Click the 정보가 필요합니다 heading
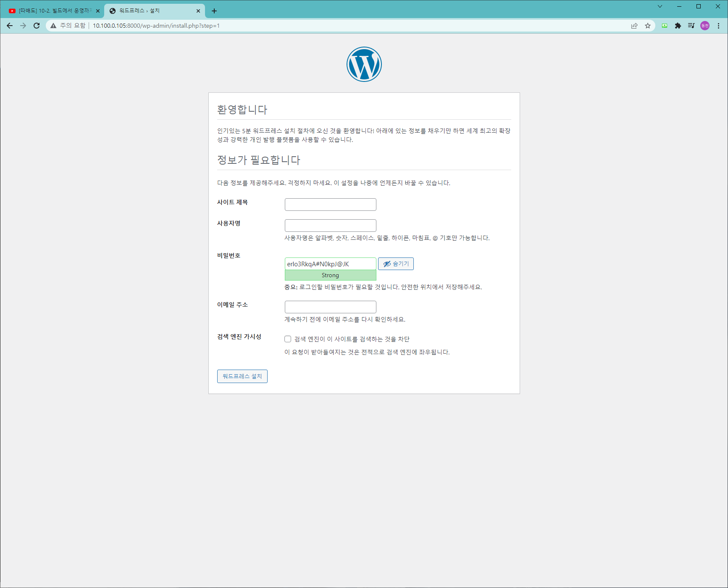This screenshot has height=588, width=728. (x=259, y=160)
